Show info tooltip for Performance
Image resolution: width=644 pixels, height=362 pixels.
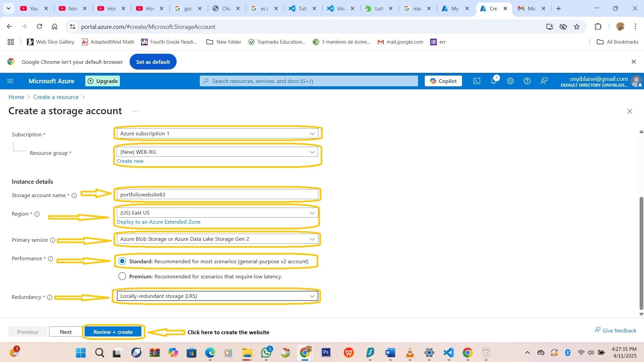50,259
